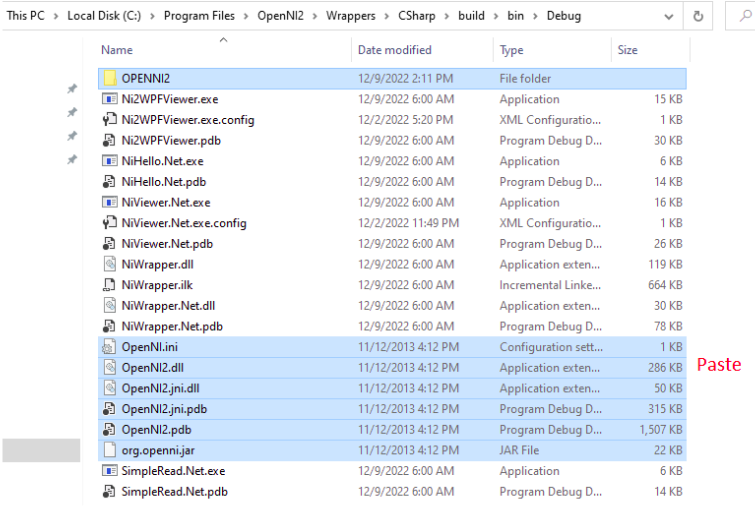Click the Ni2WPFViewer.pdb file icon
The image size is (755, 511).
click(110, 140)
